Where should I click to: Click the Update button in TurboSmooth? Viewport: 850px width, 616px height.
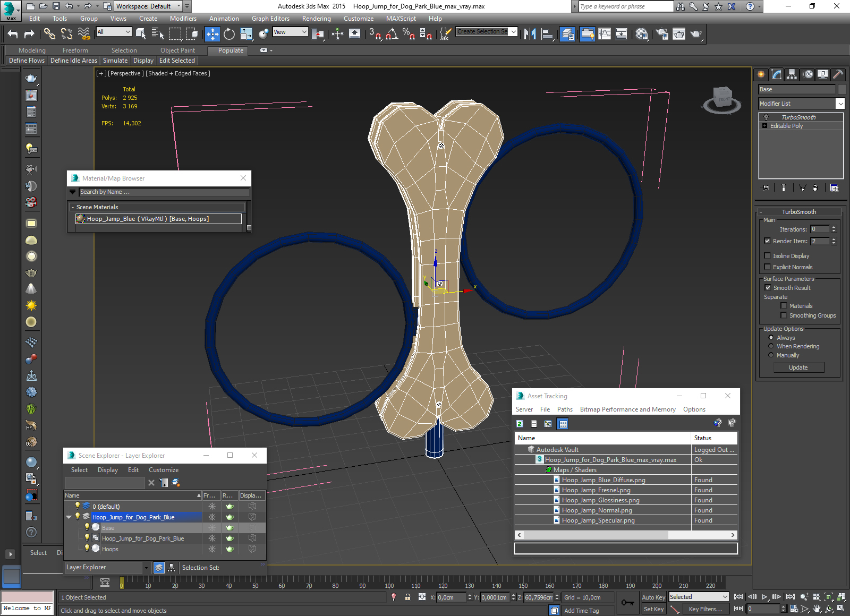[x=798, y=367]
